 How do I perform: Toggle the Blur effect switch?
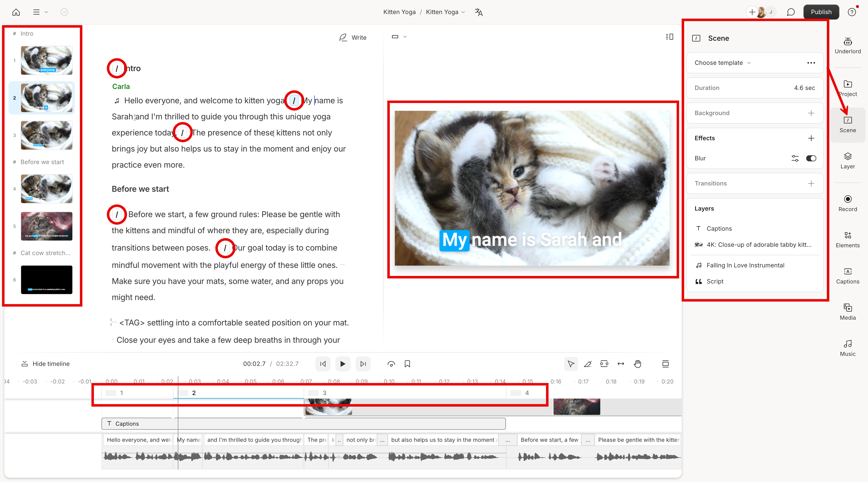click(811, 158)
